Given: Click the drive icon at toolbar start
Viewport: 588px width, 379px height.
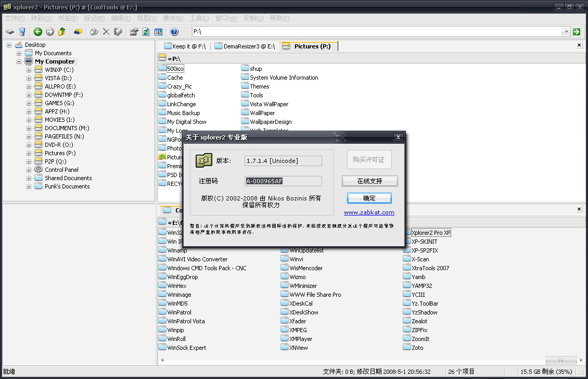Looking at the screenshot, I should (x=10, y=32).
